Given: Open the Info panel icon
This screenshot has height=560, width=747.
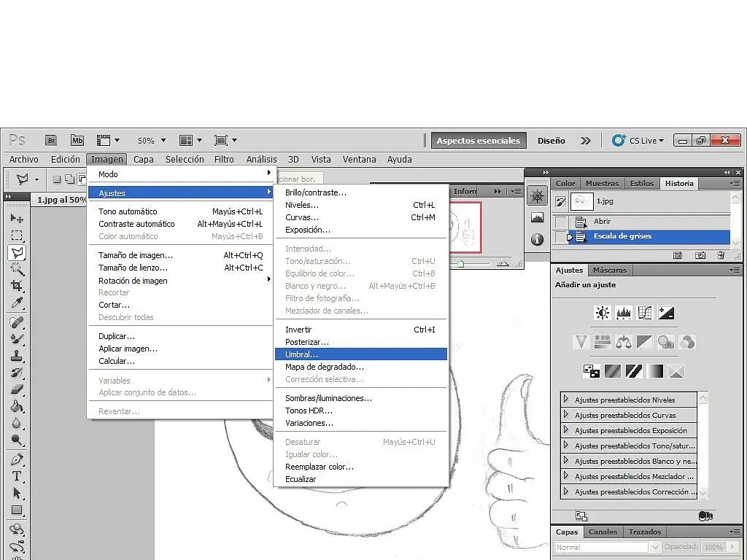Looking at the screenshot, I should (538, 239).
